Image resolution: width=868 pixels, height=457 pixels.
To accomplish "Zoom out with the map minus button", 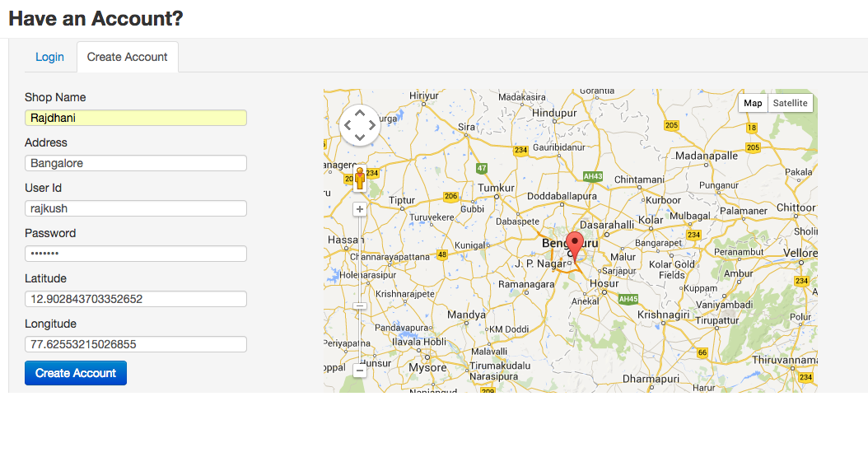I will click(360, 371).
